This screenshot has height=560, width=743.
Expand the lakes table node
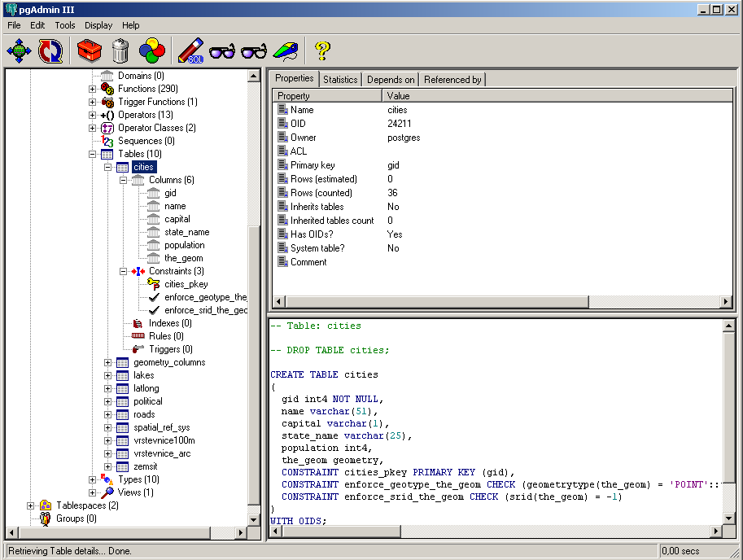coord(107,376)
